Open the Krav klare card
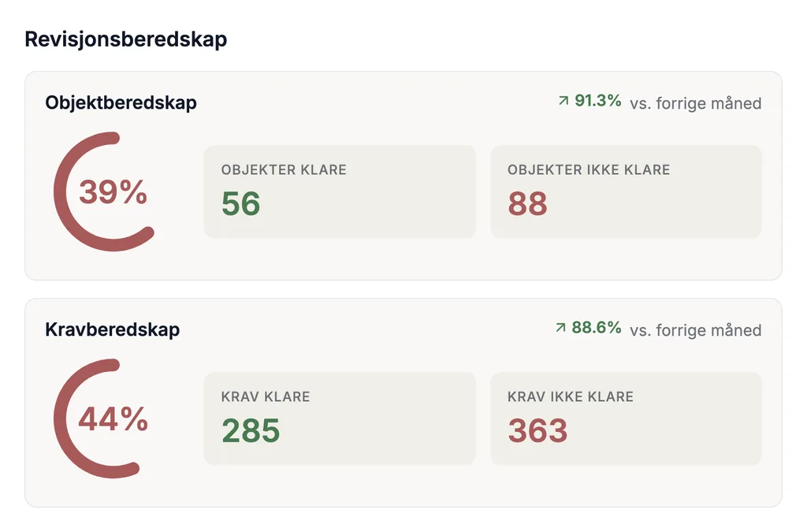Image resolution: width=807 pixels, height=532 pixels. tap(340, 419)
